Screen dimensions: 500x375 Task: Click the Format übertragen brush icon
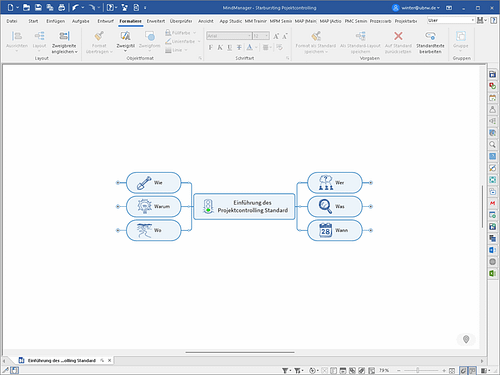pyautogui.click(x=99, y=36)
